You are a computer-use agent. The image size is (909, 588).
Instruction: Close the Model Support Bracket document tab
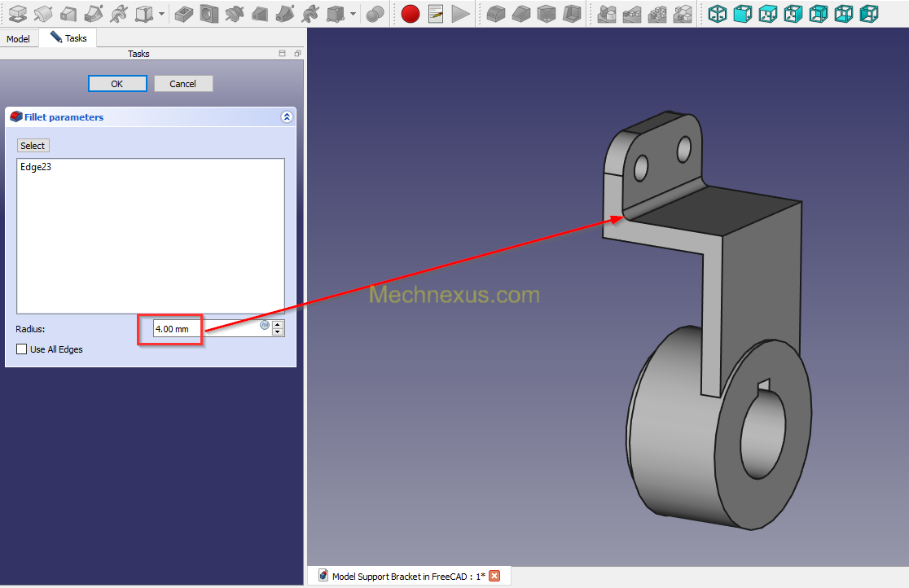(494, 576)
